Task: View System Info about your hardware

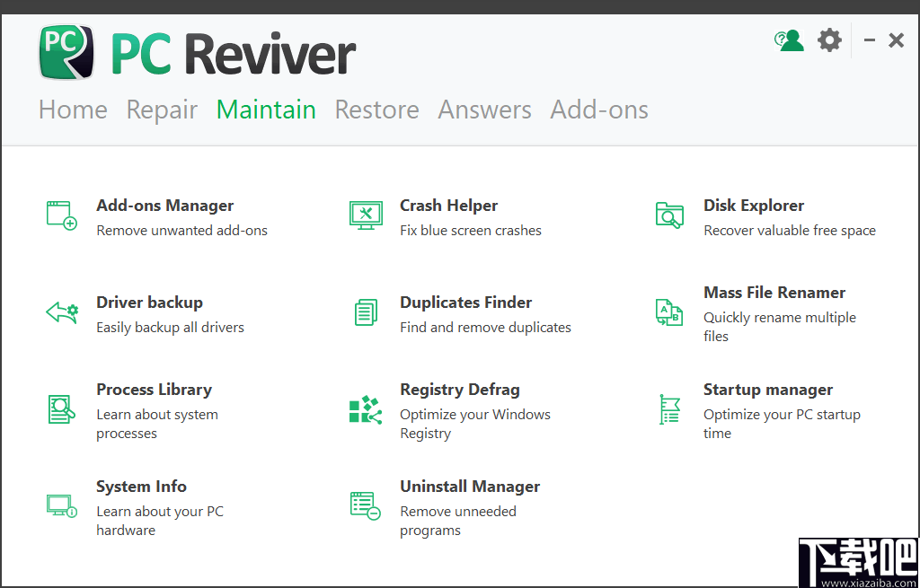Action: coord(141,486)
